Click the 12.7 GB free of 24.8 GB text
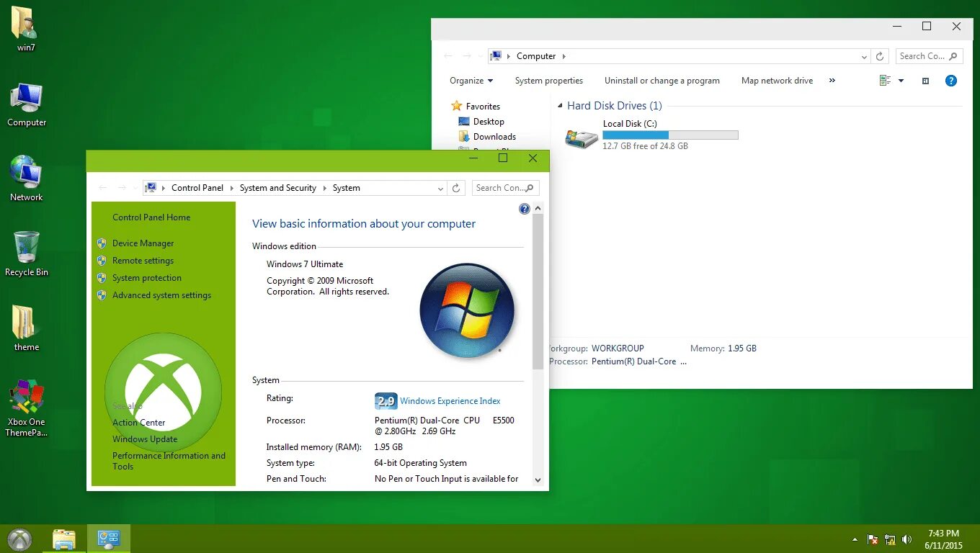Screen dimensions: 980x553 (x=646, y=146)
